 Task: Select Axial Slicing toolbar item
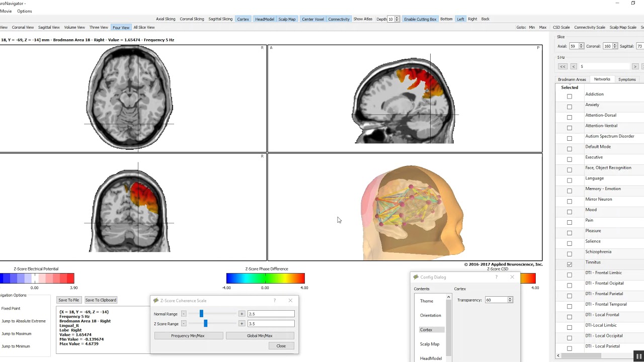click(x=166, y=19)
